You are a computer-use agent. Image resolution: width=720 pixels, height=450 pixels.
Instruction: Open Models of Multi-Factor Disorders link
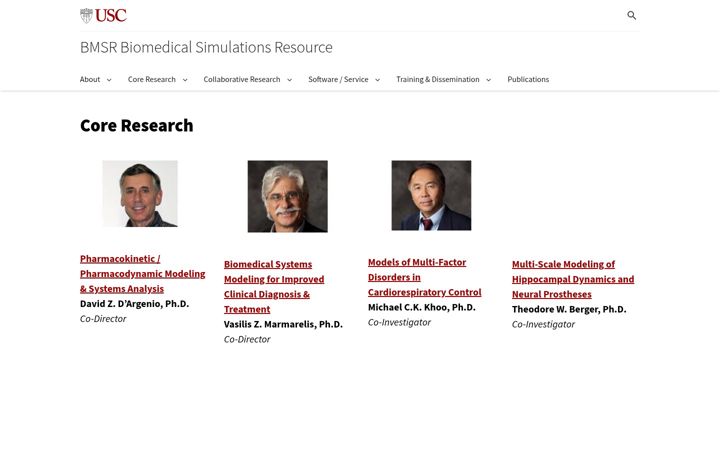(425, 277)
